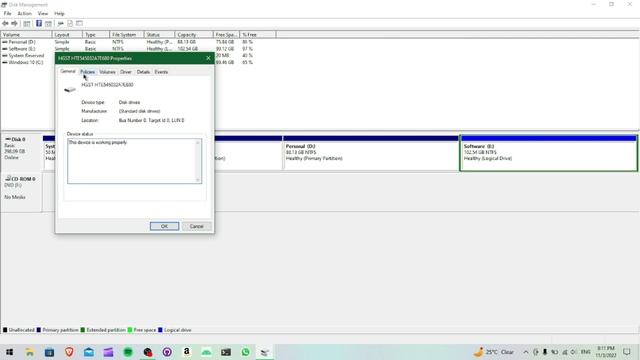Click the microphone tray icon
The image size is (640, 360).
(x=545, y=352)
